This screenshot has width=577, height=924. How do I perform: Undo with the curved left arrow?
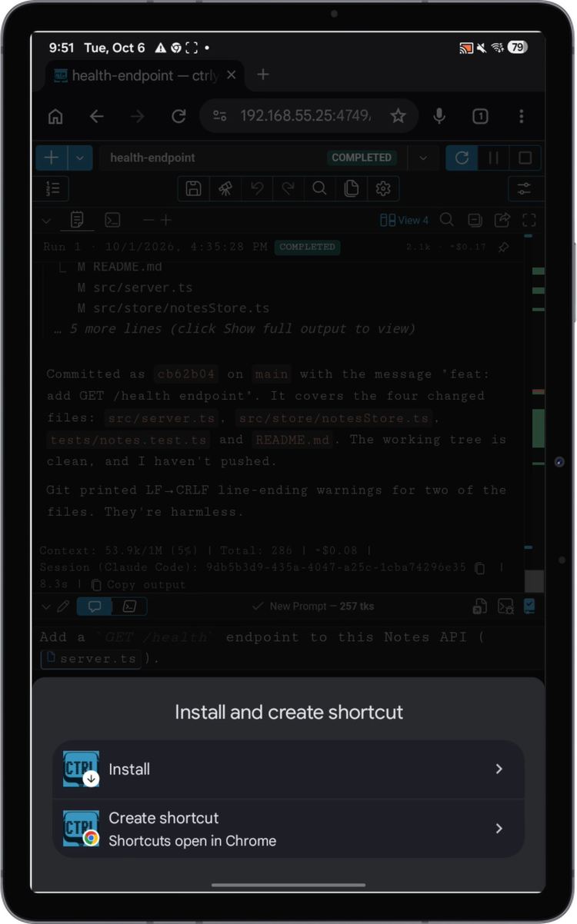[257, 188]
